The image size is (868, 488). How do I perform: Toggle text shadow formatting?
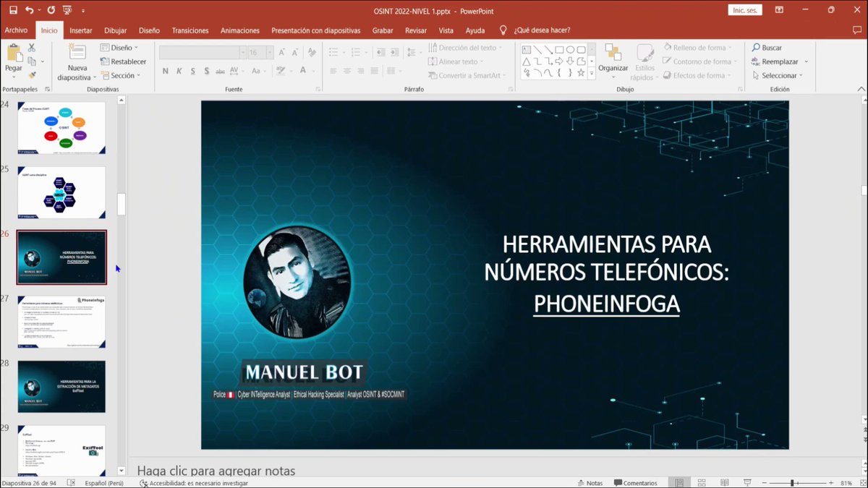pos(206,71)
